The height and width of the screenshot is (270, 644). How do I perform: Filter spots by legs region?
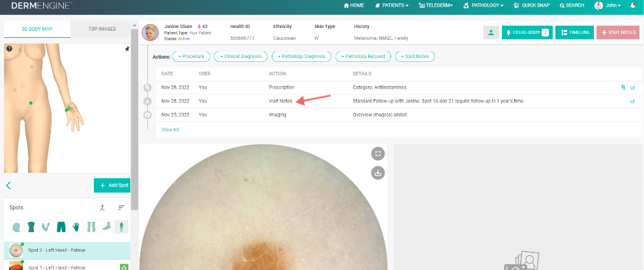[91, 227]
